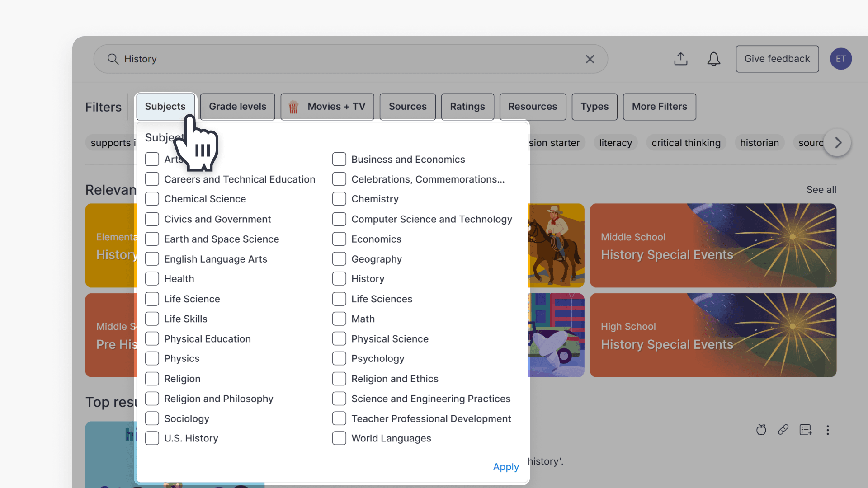Copy the resource link using the link icon
Viewport: 868px width, 488px height.
(x=783, y=430)
